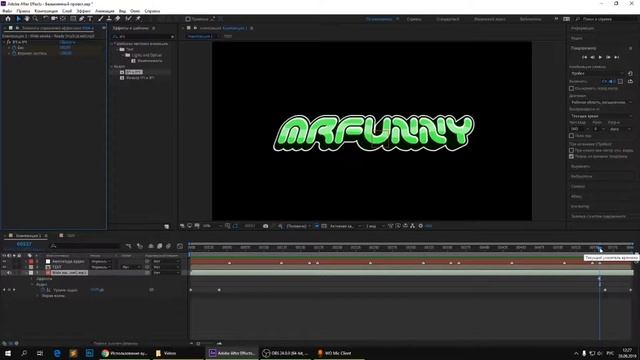Click the timeline layer search field
The height and width of the screenshot is (360, 640).
(x=85, y=246)
